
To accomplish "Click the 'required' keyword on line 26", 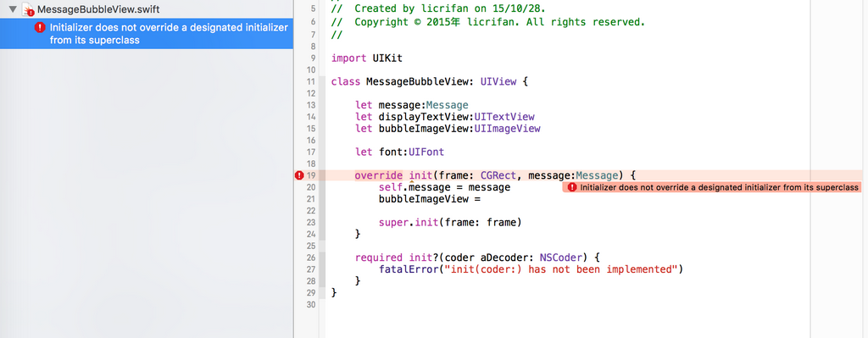I will click(x=379, y=258).
